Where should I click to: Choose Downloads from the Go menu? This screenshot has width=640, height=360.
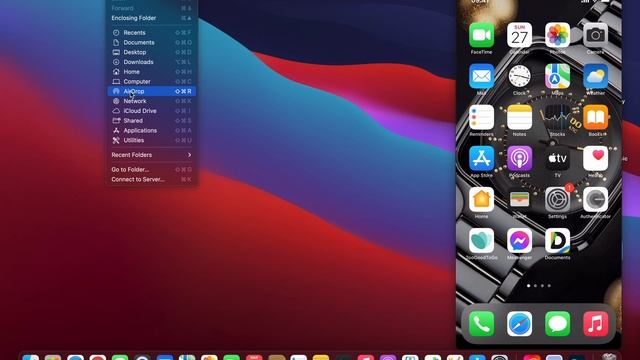coord(152,62)
